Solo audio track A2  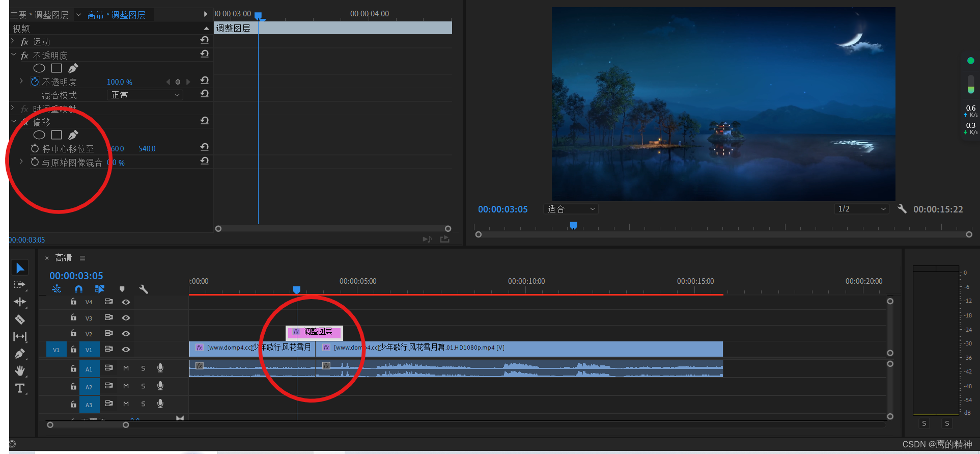pyautogui.click(x=143, y=386)
